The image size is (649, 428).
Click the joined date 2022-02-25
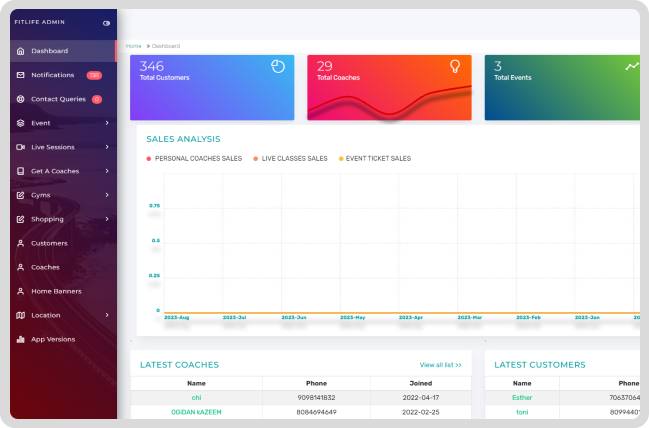[x=421, y=412]
